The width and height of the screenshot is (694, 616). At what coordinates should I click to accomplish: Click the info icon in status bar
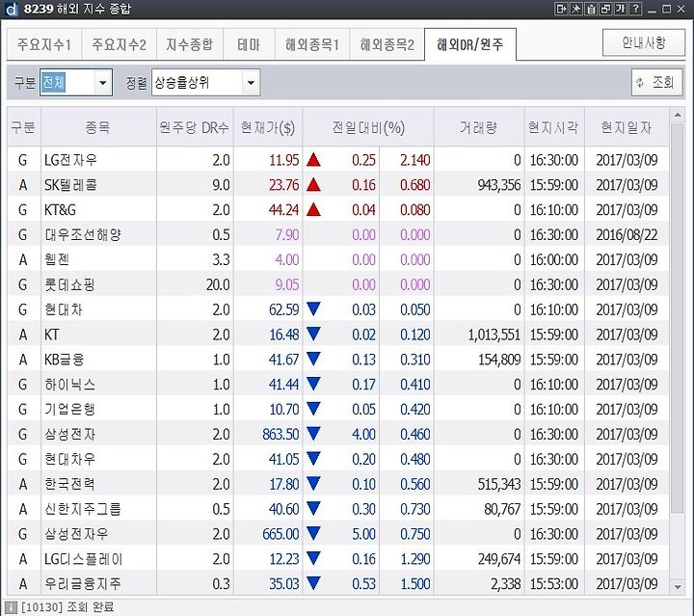(x=11, y=607)
